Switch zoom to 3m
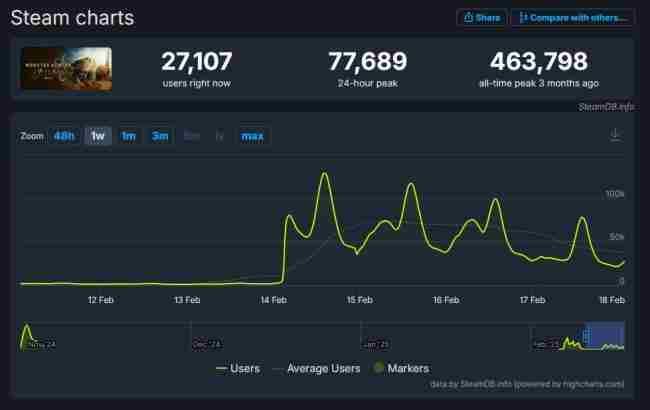Viewport: 650px width, 410px height. (160, 136)
